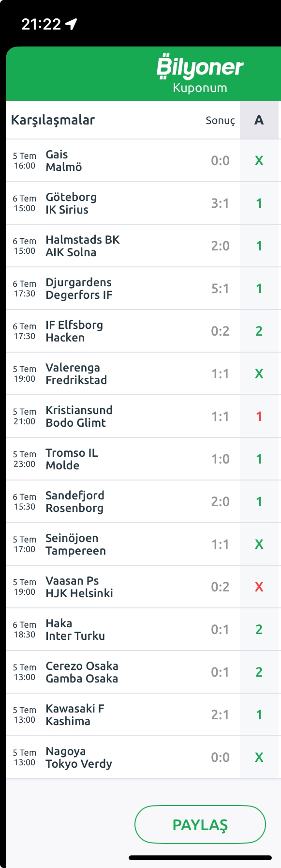This screenshot has height=868, width=281.
Task: Tap the red X prediction for Vaasan Ps match
Action: (x=259, y=587)
